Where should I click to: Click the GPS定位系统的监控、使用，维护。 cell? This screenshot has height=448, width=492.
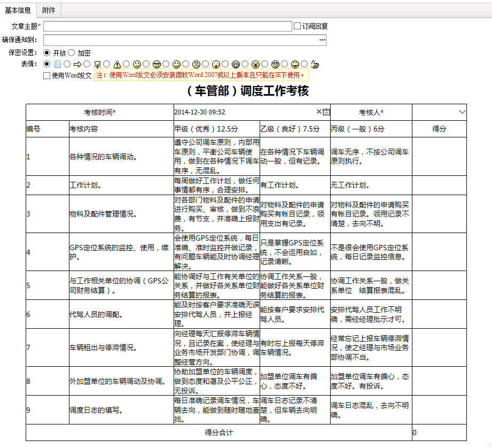click(121, 252)
